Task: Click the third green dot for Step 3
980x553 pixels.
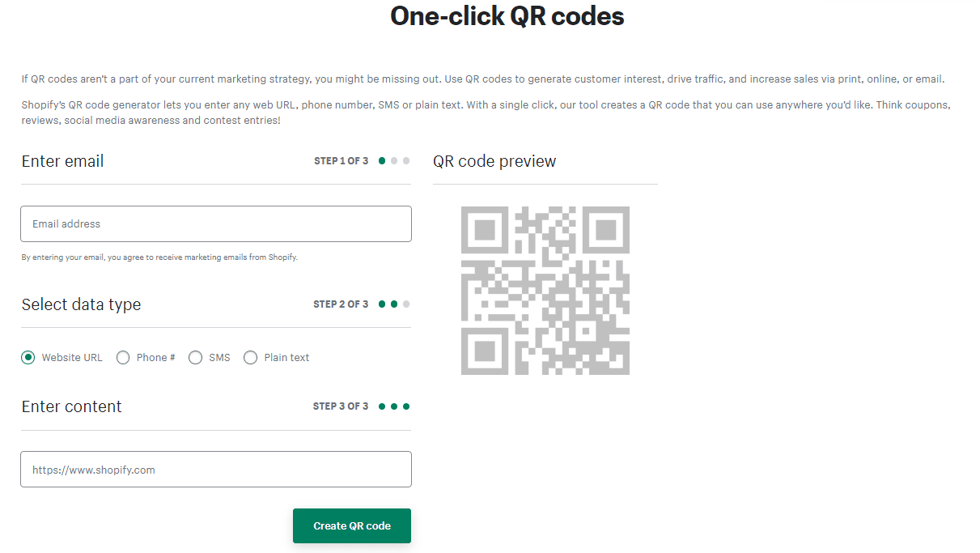Action: tap(405, 406)
